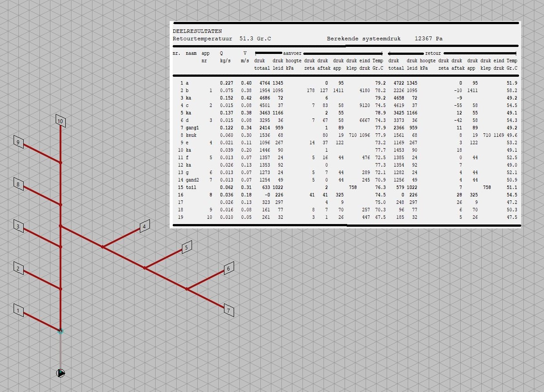Click node tag 6 on the right side
544x392 pixels.
click(228, 268)
